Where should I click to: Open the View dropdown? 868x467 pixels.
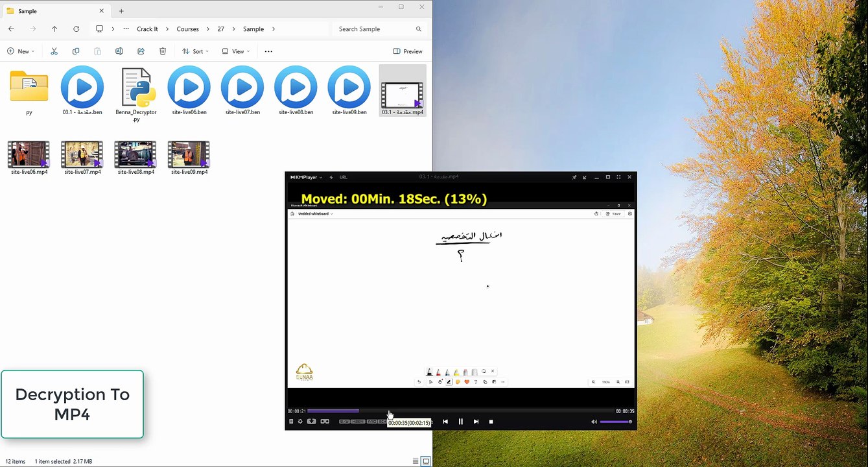pyautogui.click(x=236, y=51)
